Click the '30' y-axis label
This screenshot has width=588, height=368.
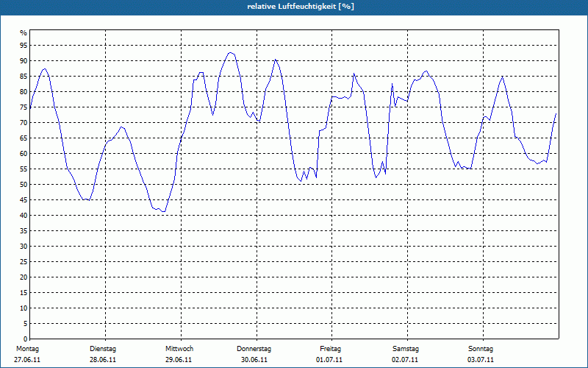click(24, 247)
